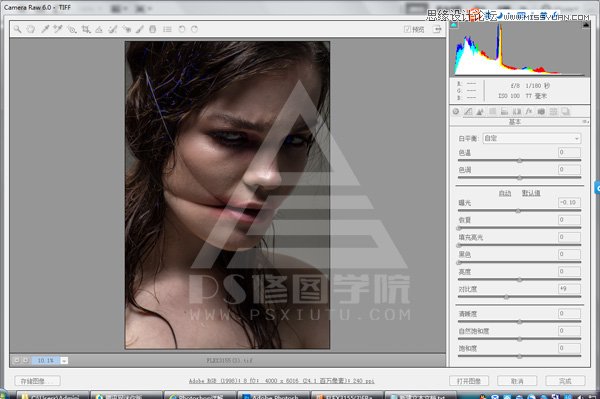The height and width of the screenshot is (399, 600).
Task: Switch to the Snapshots tab
Action: pos(566,111)
